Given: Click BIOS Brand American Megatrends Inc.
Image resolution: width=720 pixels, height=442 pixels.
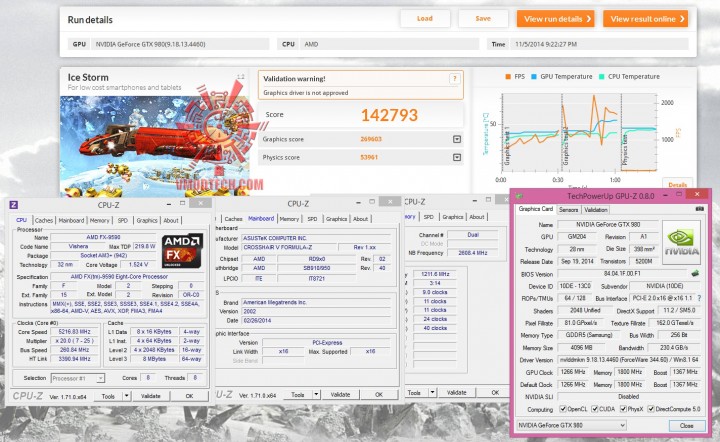Looking at the screenshot, I should pos(317,302).
